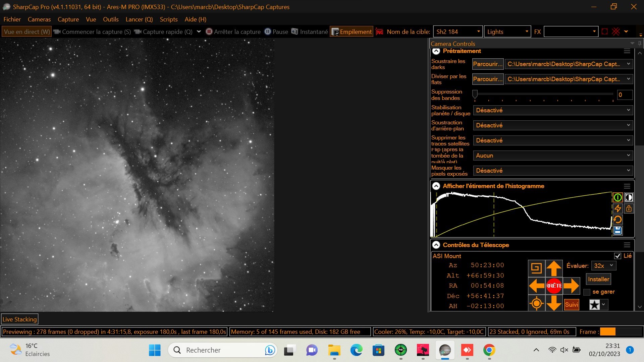Click the Suppression des bandes value field
Screen dimensions: 644x362
[625, 95]
